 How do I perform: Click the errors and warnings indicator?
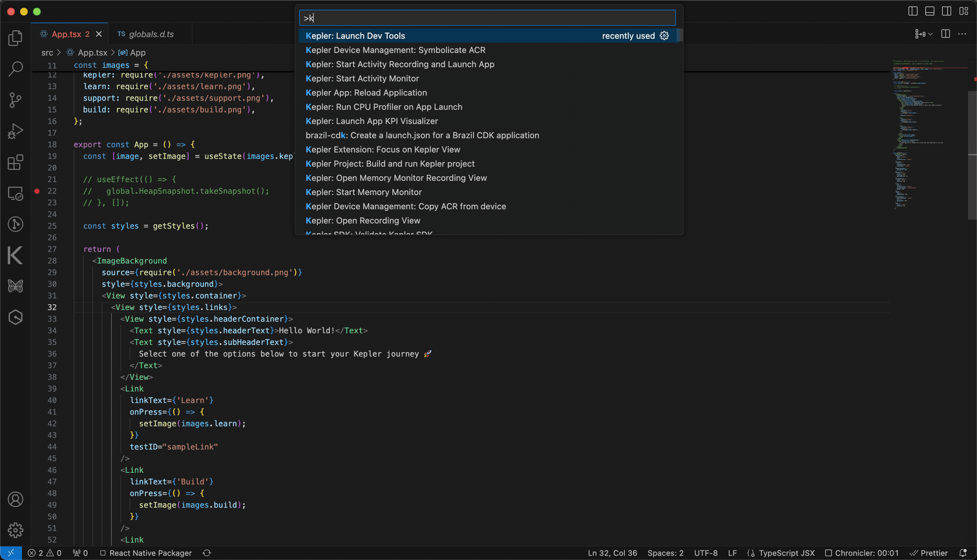tap(44, 553)
